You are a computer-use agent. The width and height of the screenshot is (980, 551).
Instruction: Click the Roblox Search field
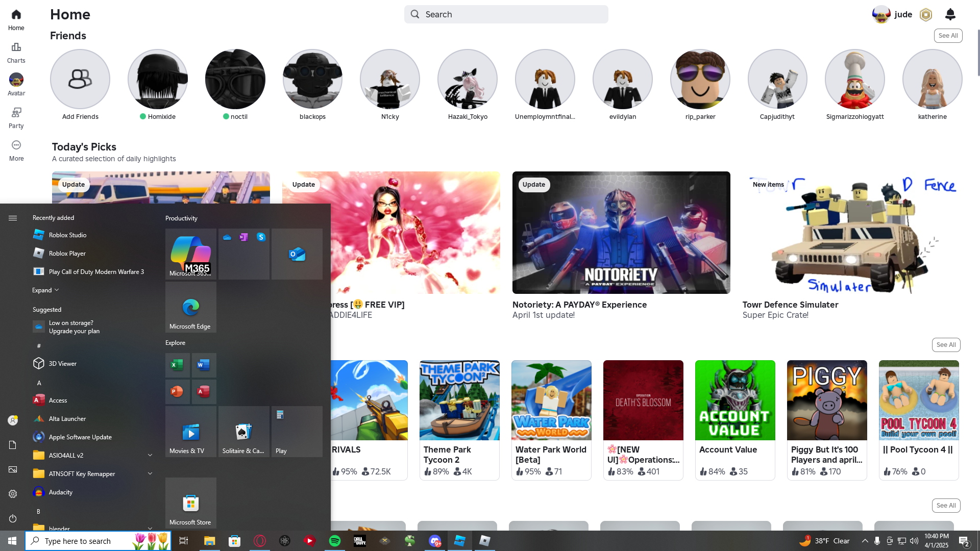pos(506,14)
